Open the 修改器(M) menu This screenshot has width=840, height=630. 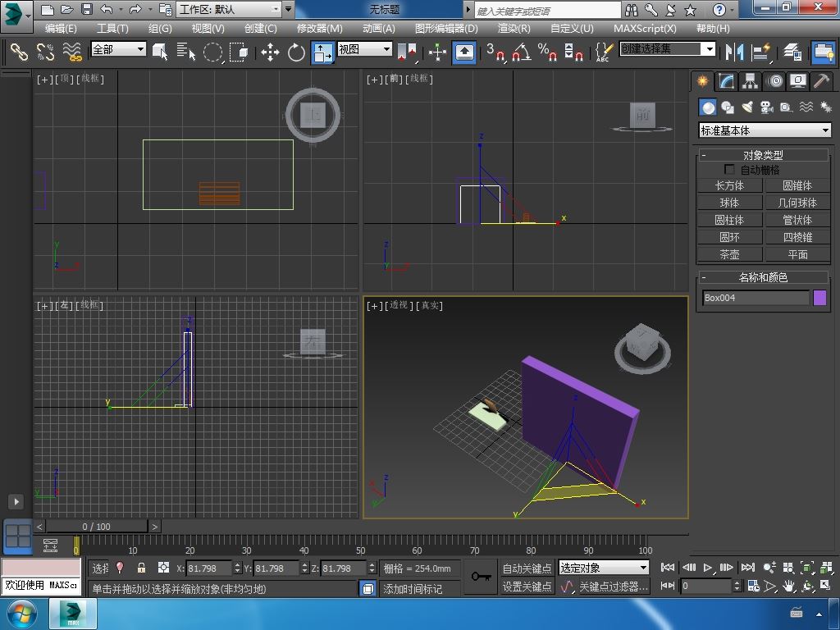click(319, 29)
